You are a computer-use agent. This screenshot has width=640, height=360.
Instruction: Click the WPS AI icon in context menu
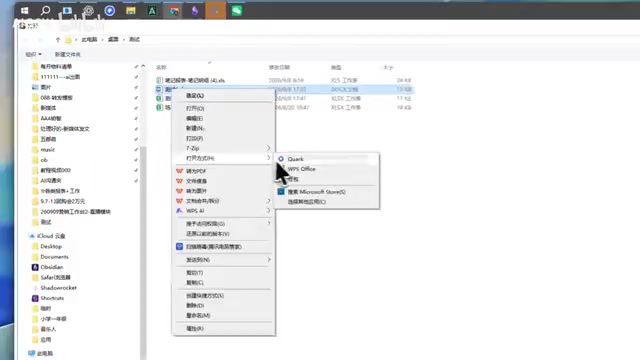click(x=179, y=211)
